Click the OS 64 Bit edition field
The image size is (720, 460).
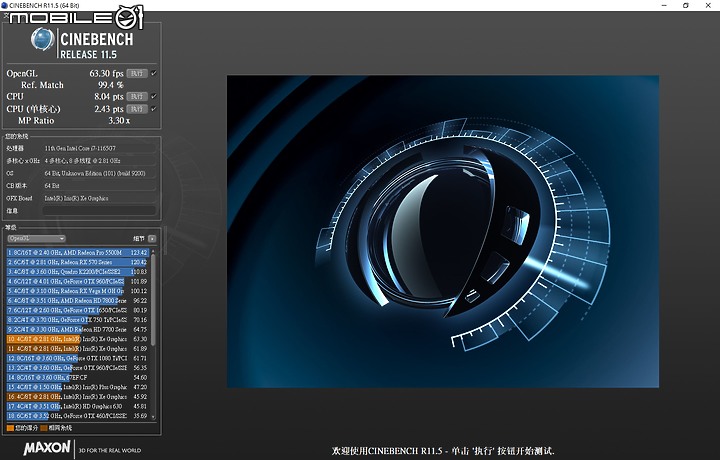coord(99,174)
